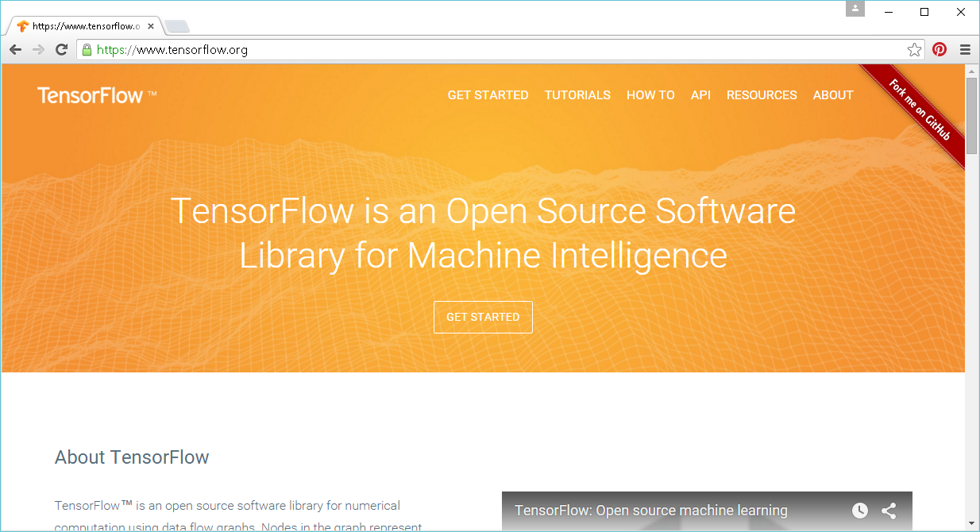
Task: Open the TUTORIALS nav item
Action: click(x=577, y=95)
